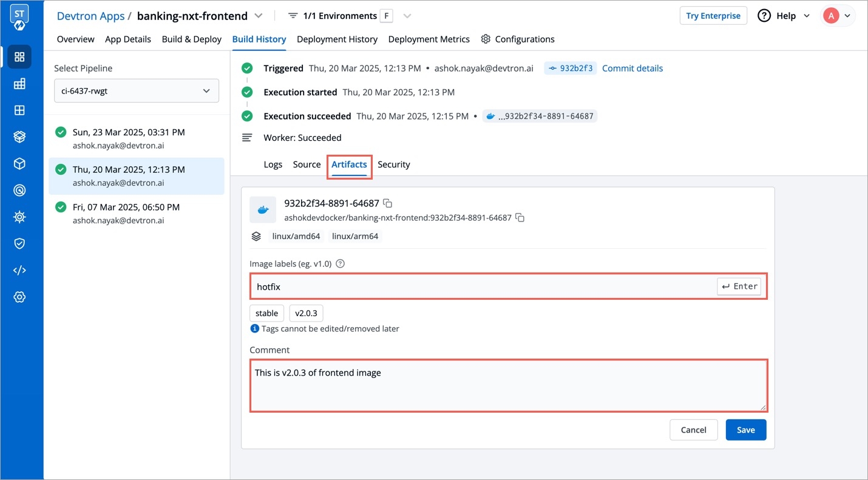Open the Overview tab

(75, 39)
